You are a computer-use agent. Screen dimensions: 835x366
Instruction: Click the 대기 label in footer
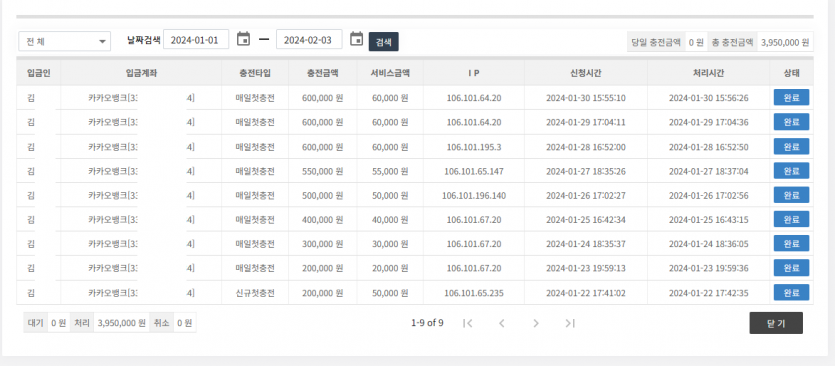35,323
